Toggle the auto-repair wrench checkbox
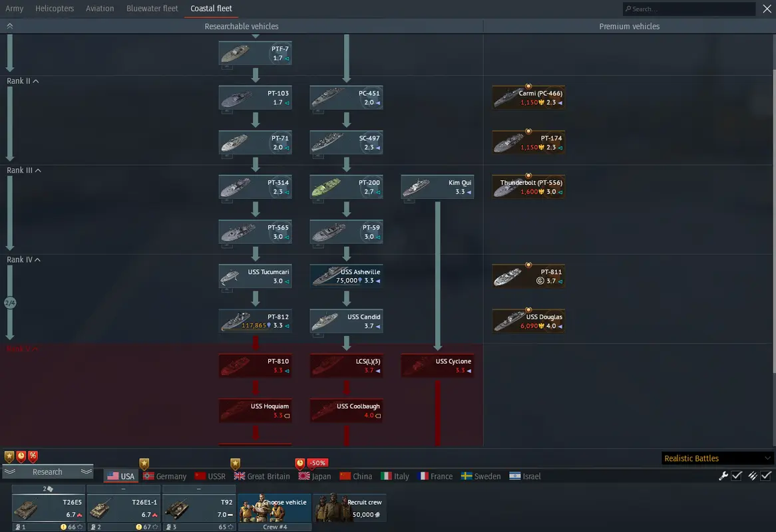The width and height of the screenshot is (776, 532). 737,475
